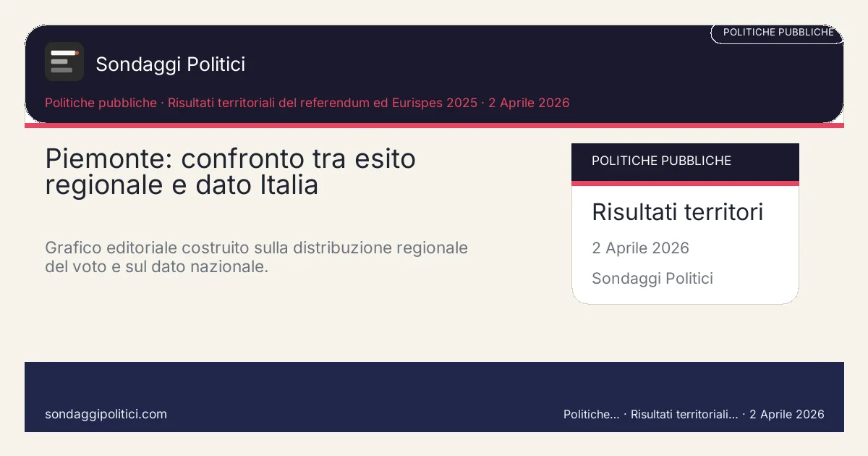Click the Sondaggi Politici header title
868x456 pixels.
(x=171, y=64)
